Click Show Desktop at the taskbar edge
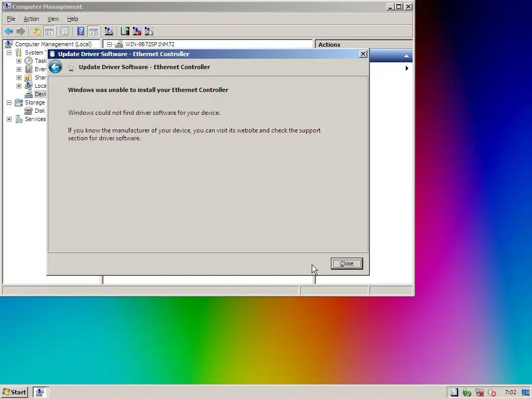This screenshot has width=532, height=399. [526, 393]
